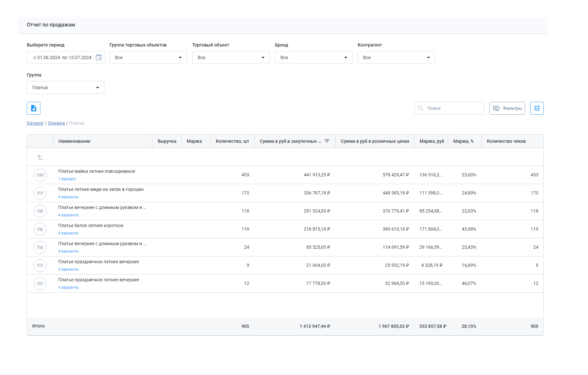The image size is (588, 375).
Task: Open 4 варианта link under Платье летнее миди
Action: [x=68, y=197]
